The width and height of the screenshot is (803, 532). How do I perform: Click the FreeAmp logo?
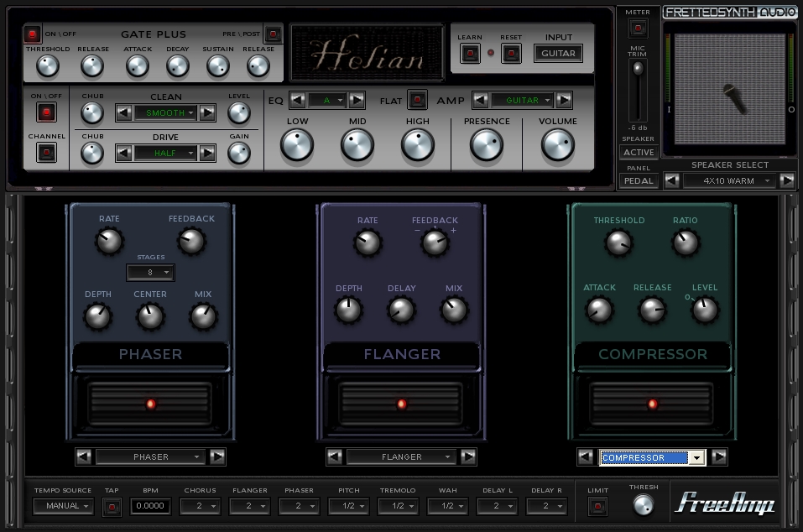tap(725, 503)
